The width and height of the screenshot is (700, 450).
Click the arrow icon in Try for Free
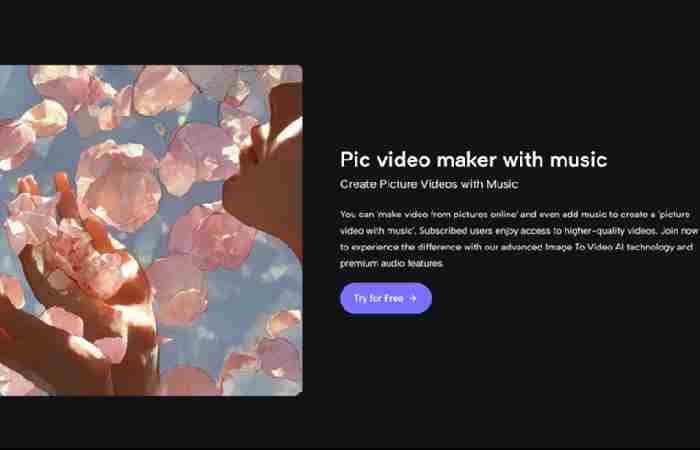(413, 298)
